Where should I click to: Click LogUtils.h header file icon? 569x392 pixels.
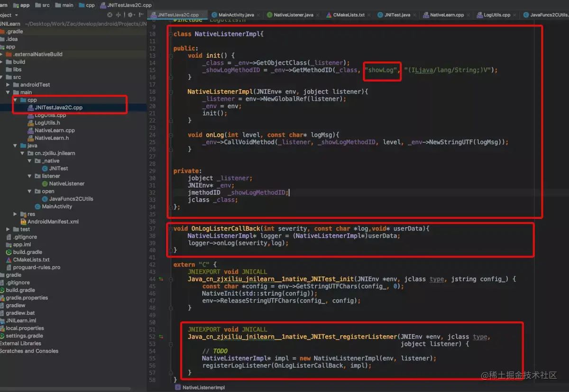pyautogui.click(x=30, y=123)
